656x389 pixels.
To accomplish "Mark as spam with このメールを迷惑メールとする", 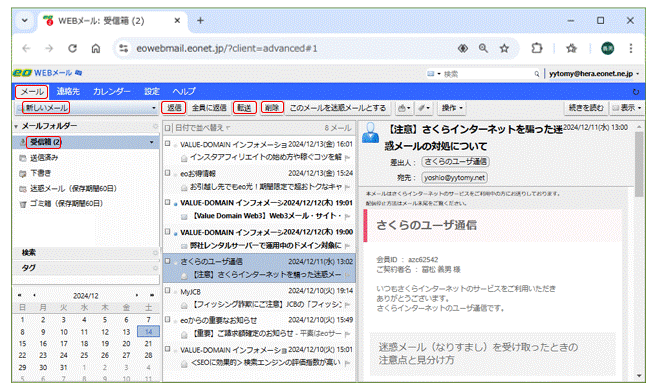I will 338,108.
